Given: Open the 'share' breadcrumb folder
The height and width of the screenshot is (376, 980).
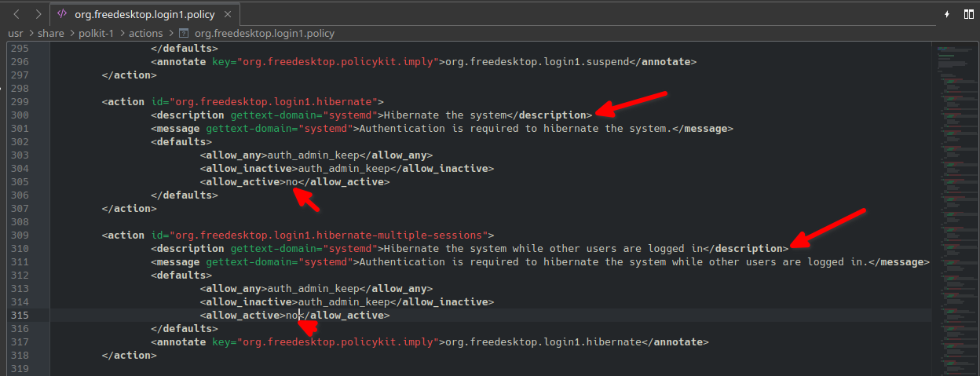Looking at the screenshot, I should point(49,33).
